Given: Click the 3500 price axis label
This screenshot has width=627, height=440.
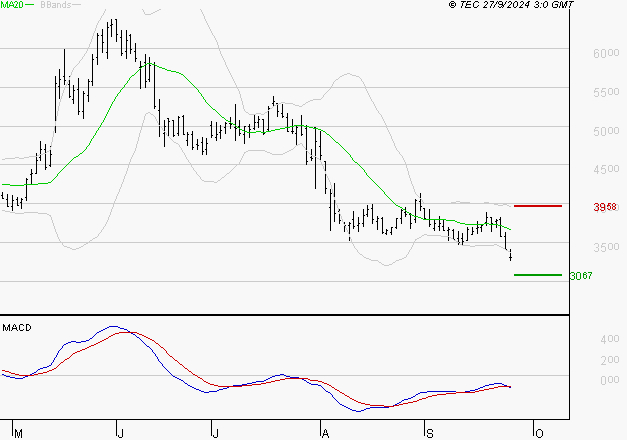Looking at the screenshot, I should pyautogui.click(x=606, y=247).
